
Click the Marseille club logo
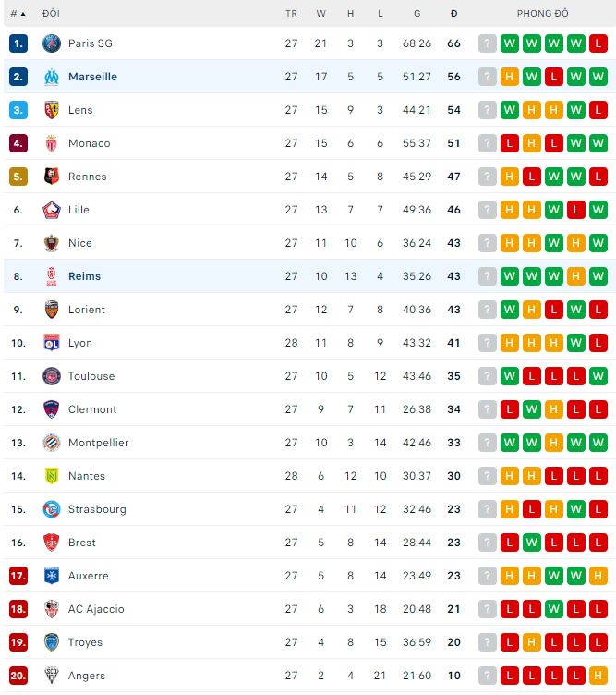click(x=52, y=77)
